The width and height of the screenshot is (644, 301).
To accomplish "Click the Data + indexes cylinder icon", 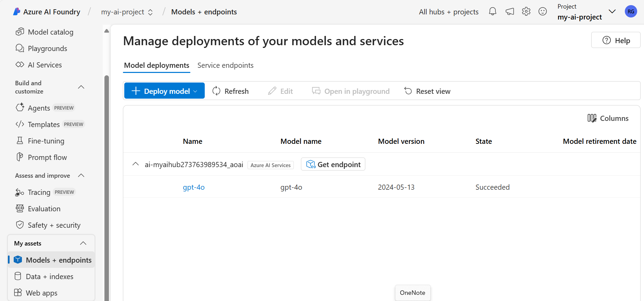I will click(18, 276).
